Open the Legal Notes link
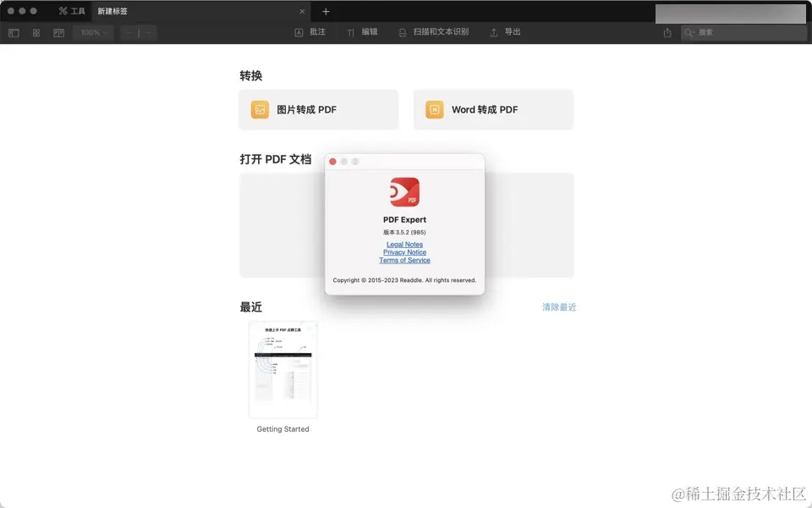 pos(404,244)
